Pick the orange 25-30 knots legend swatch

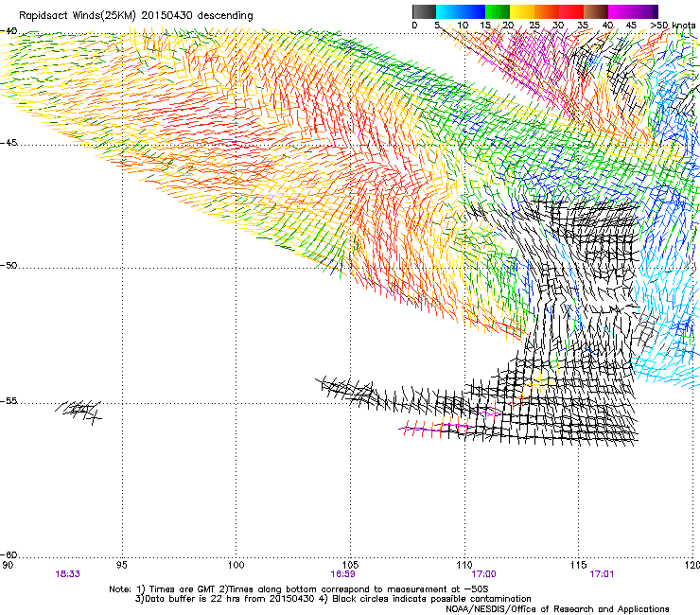[547, 11]
